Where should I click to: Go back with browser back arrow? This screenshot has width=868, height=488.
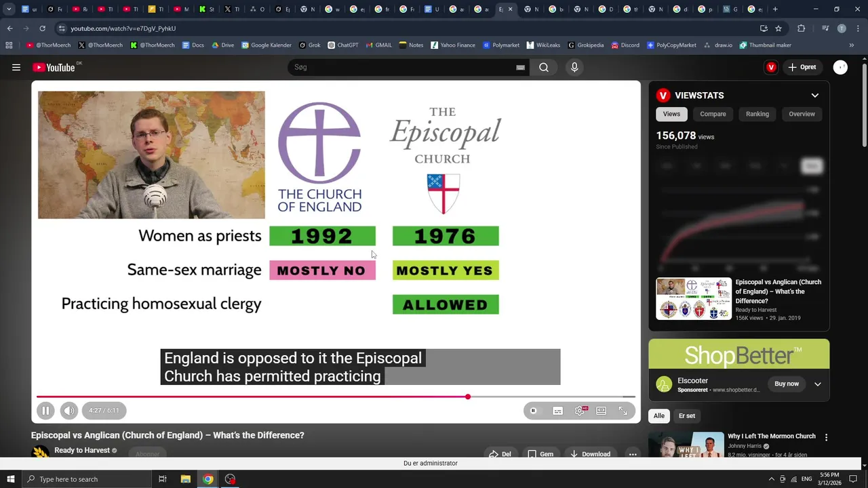[9, 28]
